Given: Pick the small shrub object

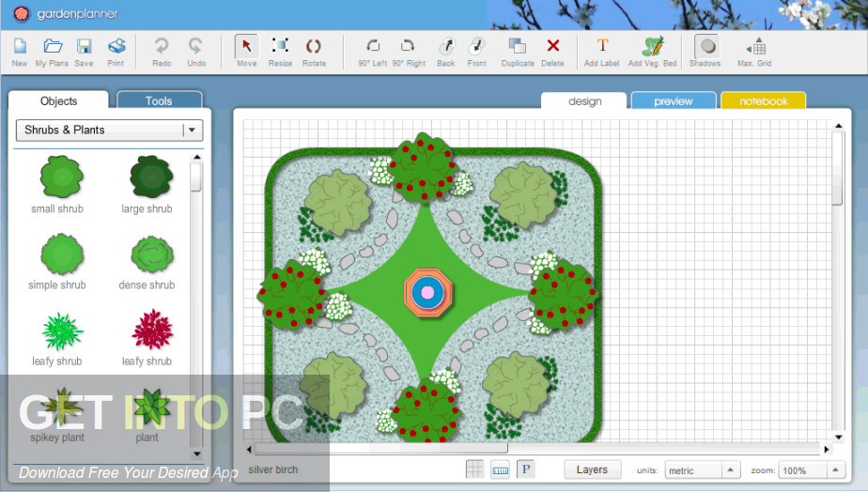Looking at the screenshot, I should [x=61, y=177].
